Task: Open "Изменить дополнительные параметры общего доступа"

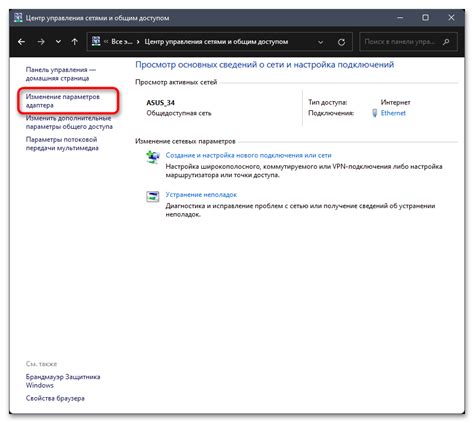Action: pyautogui.click(x=69, y=122)
